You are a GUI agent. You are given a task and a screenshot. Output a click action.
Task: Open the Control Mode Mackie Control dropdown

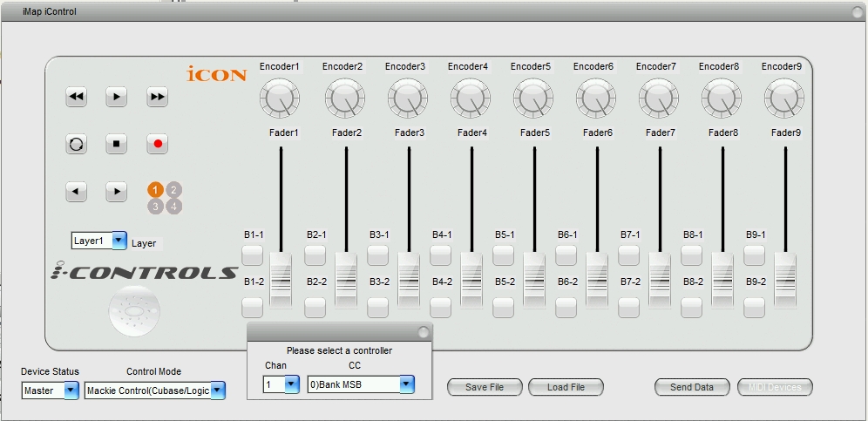(155, 390)
